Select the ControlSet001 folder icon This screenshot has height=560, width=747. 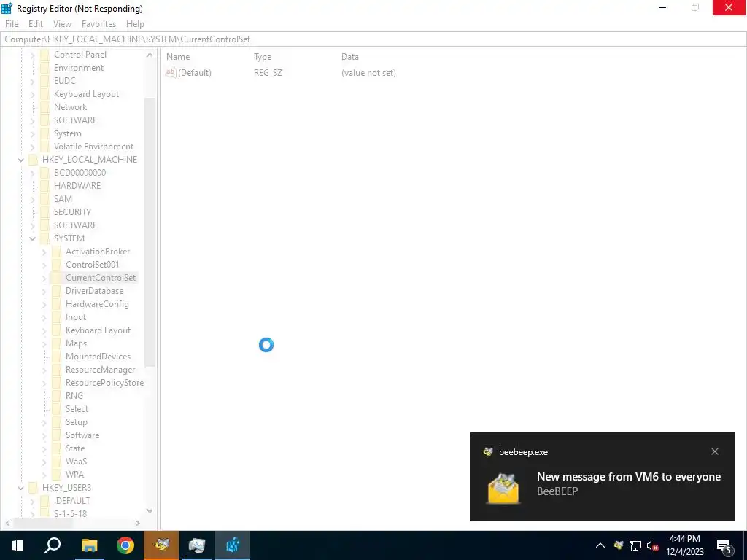point(56,264)
